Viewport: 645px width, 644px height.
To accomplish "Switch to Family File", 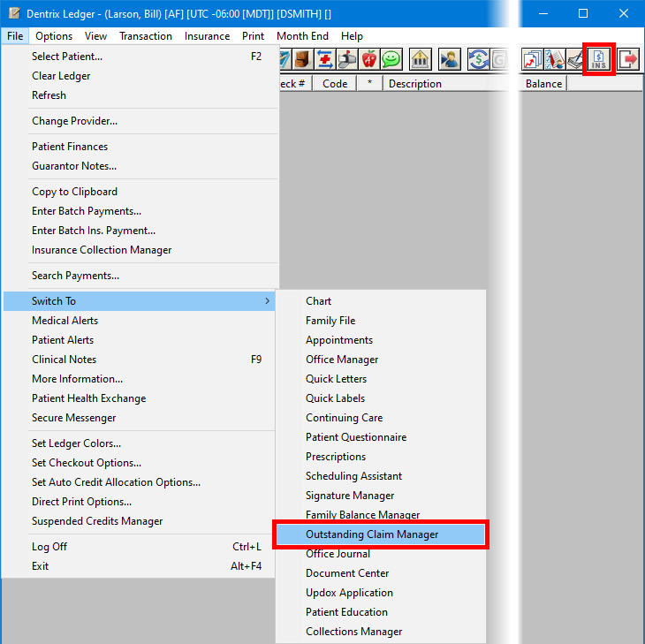I will (x=381, y=321).
